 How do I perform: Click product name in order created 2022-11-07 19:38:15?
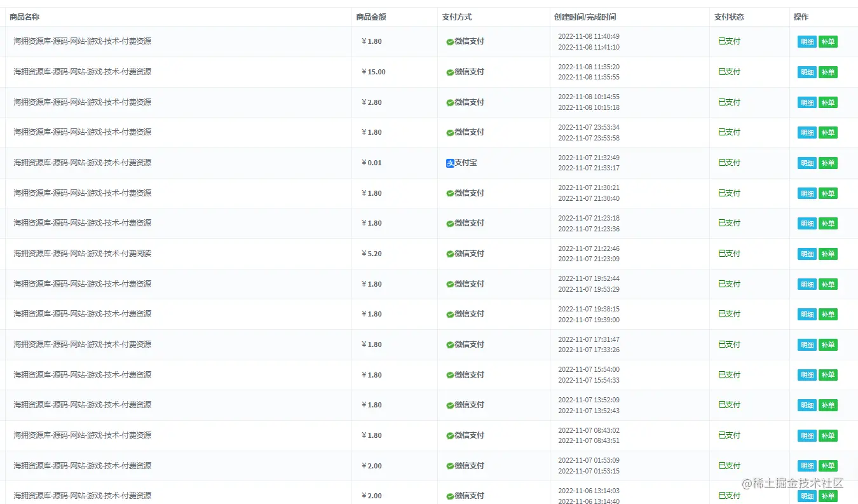pyautogui.click(x=83, y=315)
